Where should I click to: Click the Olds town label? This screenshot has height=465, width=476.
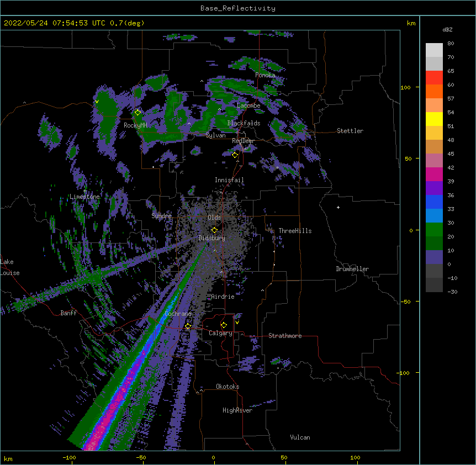[214, 218]
